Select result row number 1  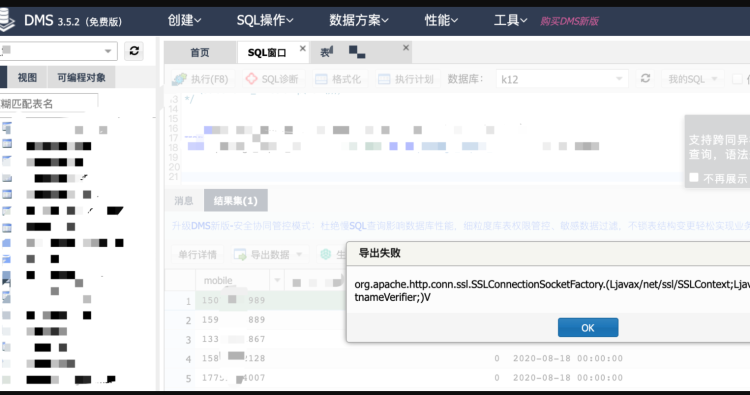(188, 301)
